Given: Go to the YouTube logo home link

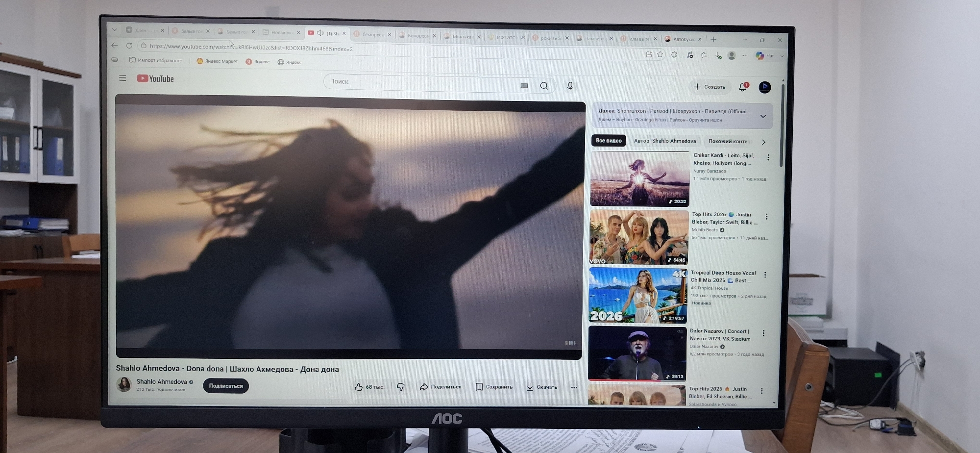Looking at the screenshot, I should (155, 78).
